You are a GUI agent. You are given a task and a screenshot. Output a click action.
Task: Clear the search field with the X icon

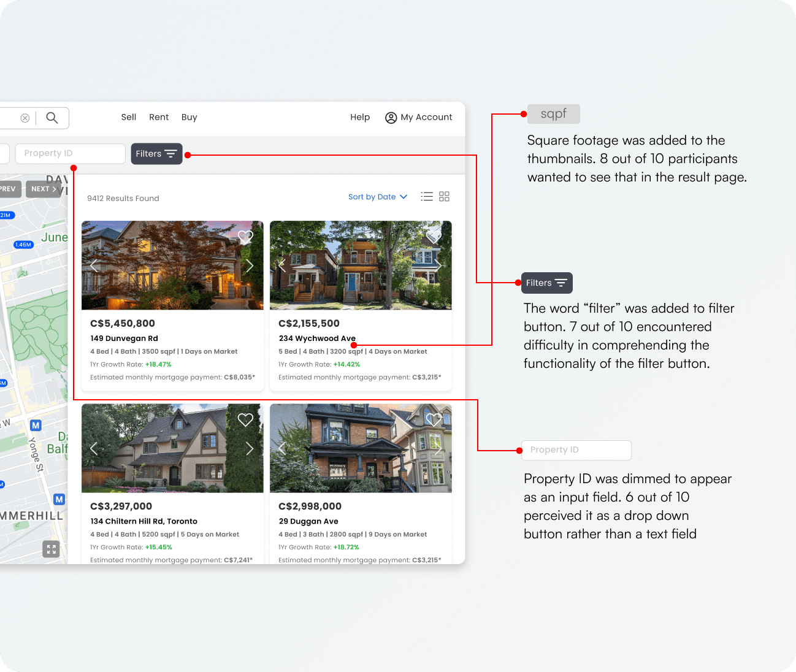click(25, 118)
